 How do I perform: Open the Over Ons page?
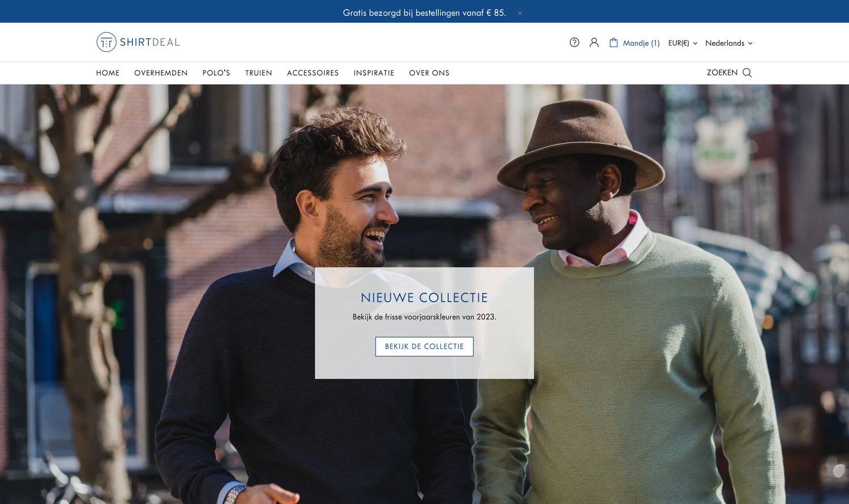coord(429,73)
